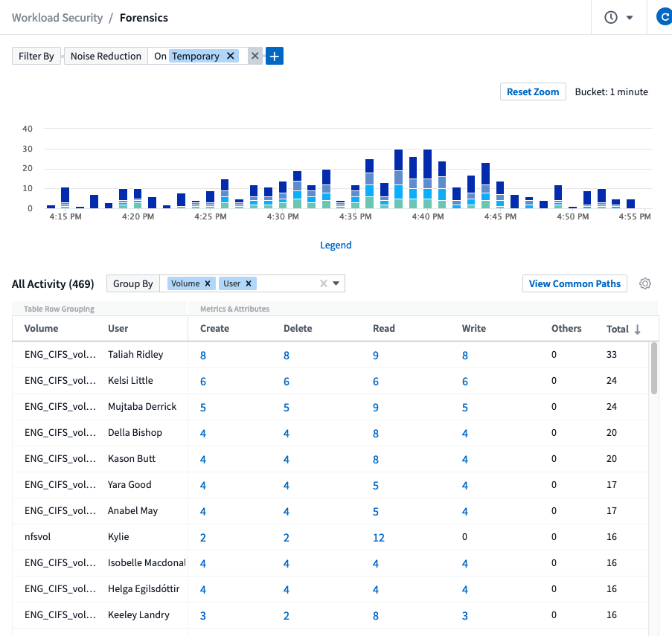Sort by Total column arrow
Viewport: 672px width, 636px height.
(638, 329)
